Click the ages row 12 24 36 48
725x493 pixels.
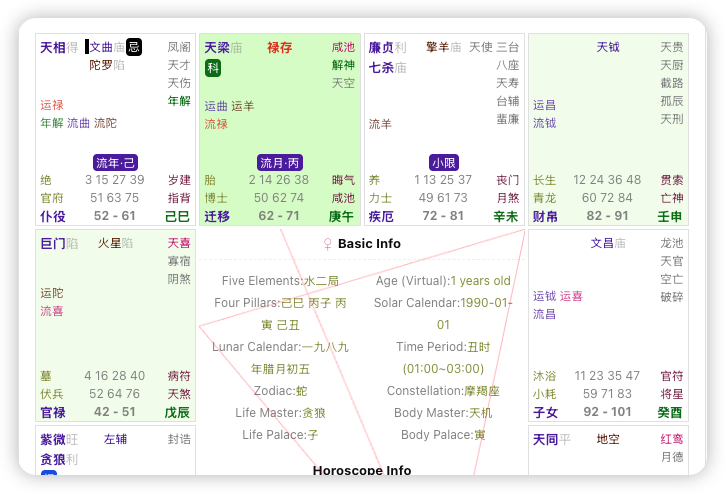tap(607, 180)
